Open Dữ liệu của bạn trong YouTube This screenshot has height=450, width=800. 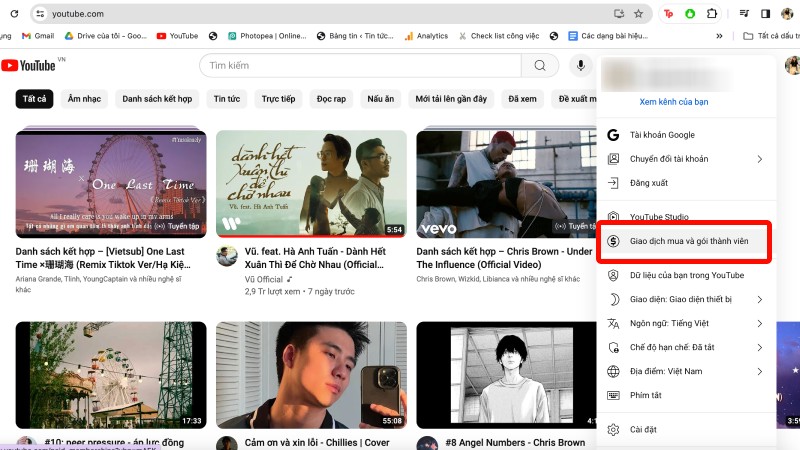tap(686, 275)
